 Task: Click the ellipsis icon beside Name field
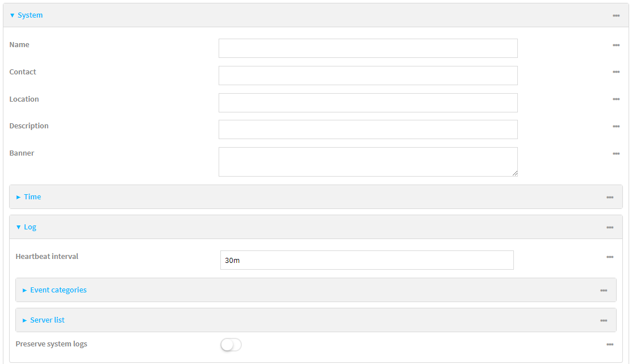pyautogui.click(x=616, y=45)
